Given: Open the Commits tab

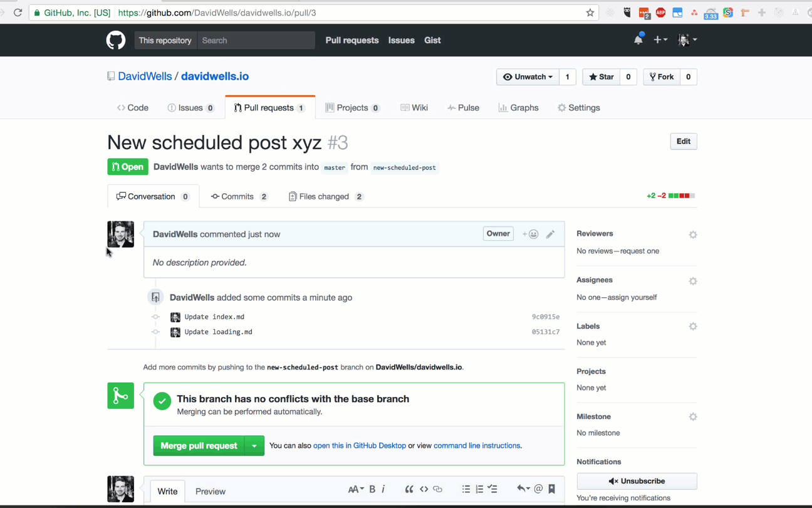Looking at the screenshot, I should [x=239, y=196].
